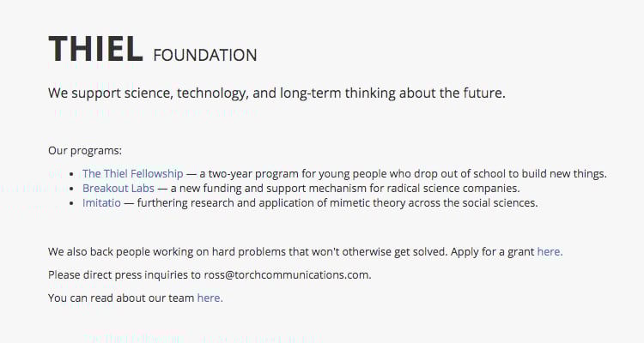This screenshot has width=644, height=343.
Task: Click the bullet beside Breakout Labs
Action: [73, 189]
